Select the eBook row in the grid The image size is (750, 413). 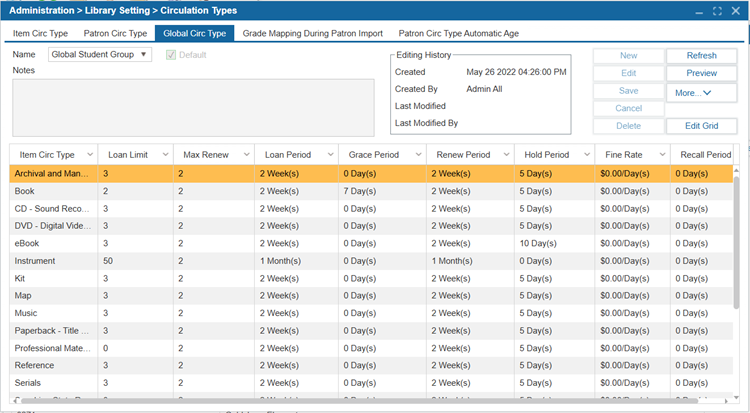pyautogui.click(x=50, y=243)
